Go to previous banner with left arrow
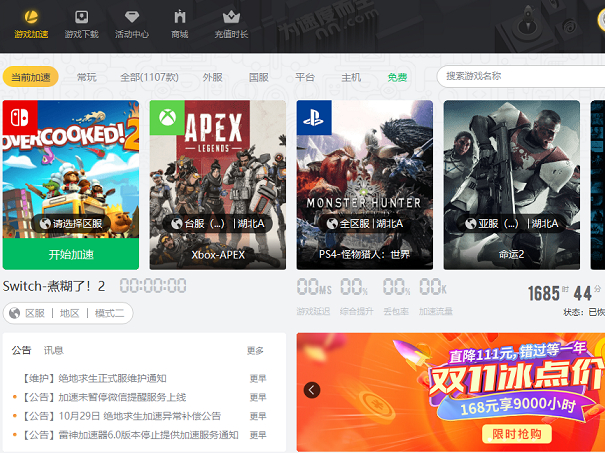This screenshot has width=605, height=453. [x=312, y=390]
